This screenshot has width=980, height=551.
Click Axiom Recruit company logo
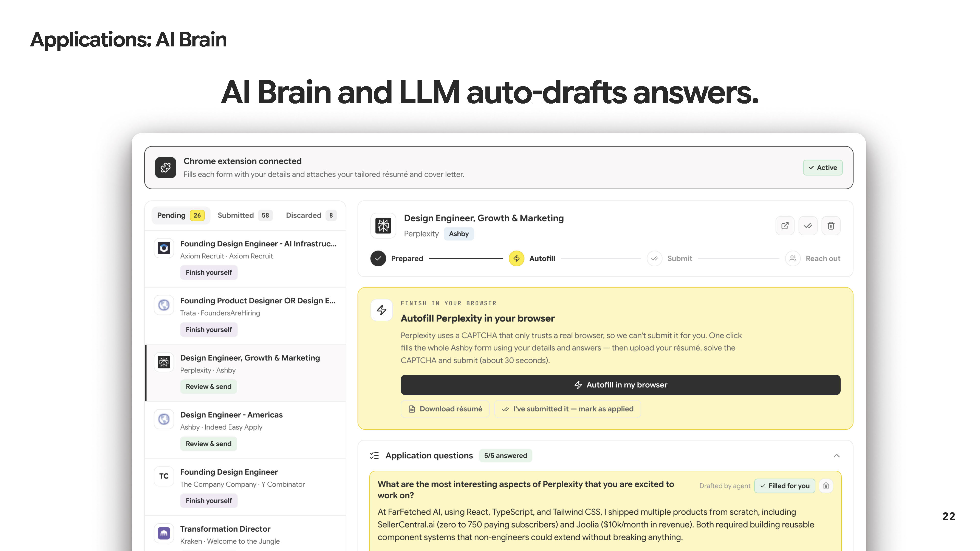pos(164,248)
